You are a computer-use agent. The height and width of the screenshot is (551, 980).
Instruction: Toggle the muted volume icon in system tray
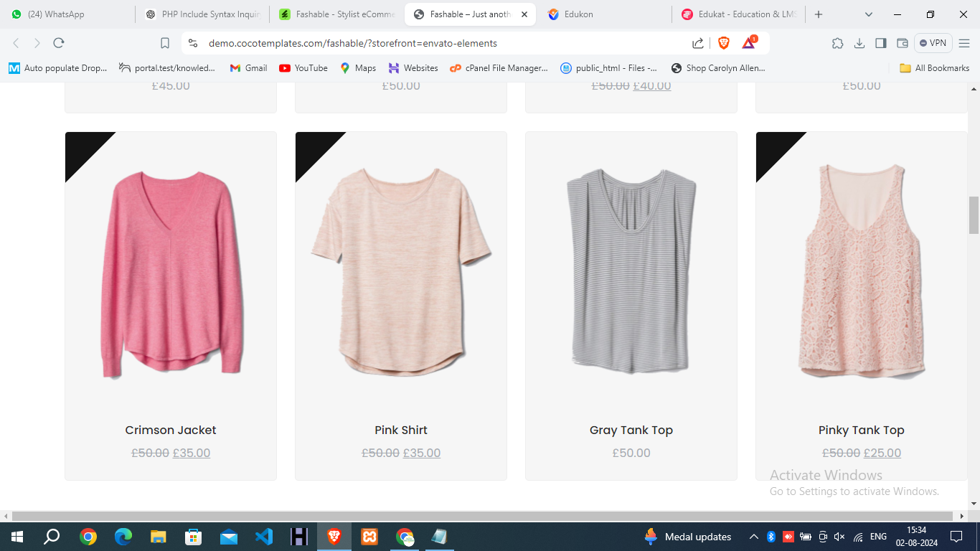coord(839,537)
